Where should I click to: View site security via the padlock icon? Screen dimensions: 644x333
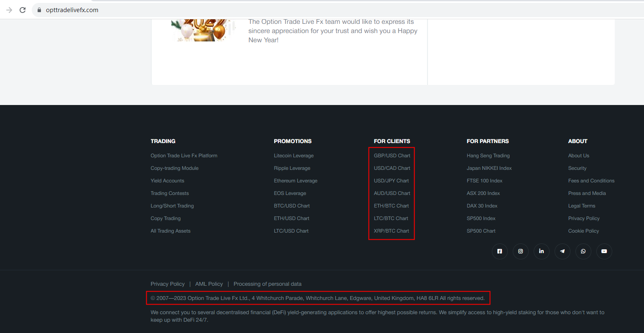click(x=40, y=10)
